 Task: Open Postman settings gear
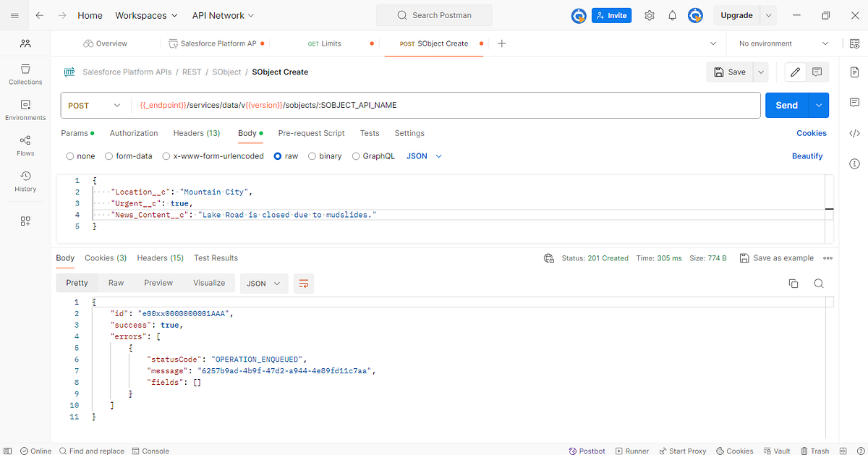click(650, 15)
